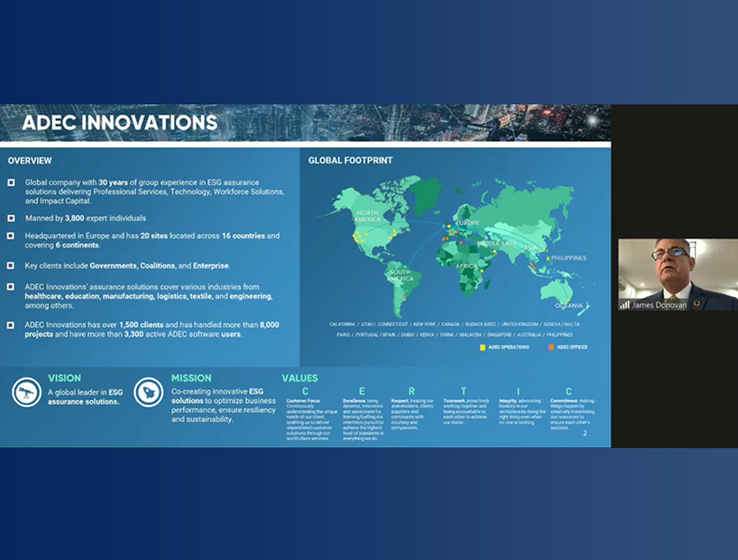This screenshot has width=738, height=560.
Task: Click the letter 'C' above Customer Focus
Action: pos(305,391)
